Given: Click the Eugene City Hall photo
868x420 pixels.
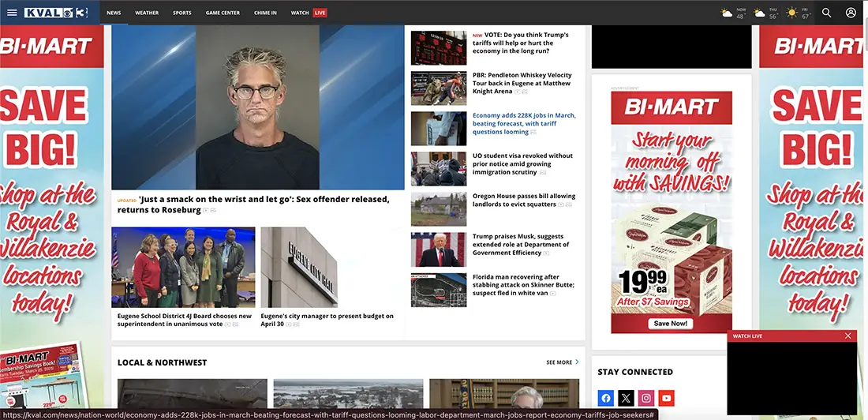Looking at the screenshot, I should point(299,267).
